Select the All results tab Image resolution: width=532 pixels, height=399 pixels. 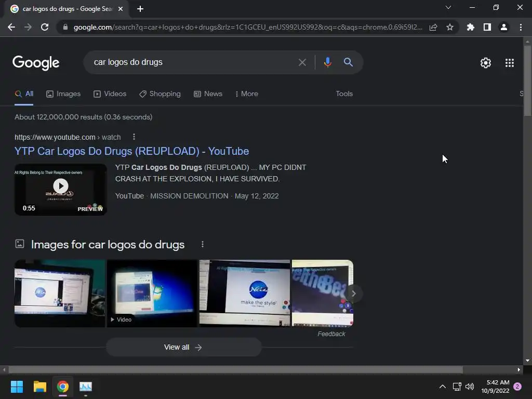[x=24, y=94]
